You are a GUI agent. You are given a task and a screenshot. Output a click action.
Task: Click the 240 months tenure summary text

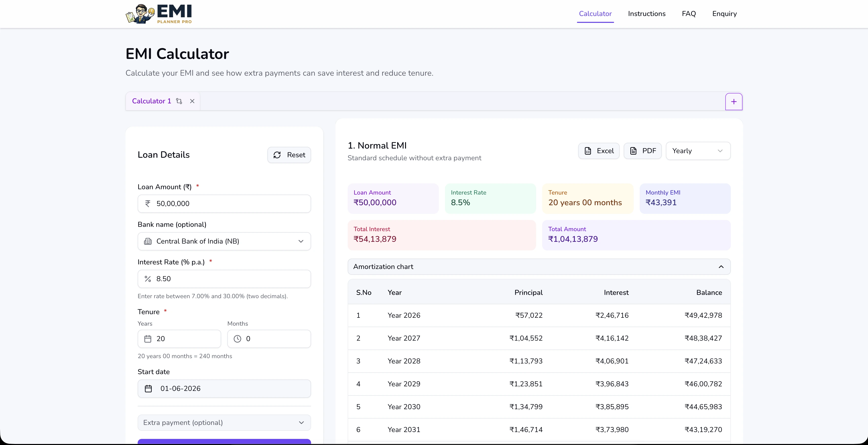[x=185, y=356]
